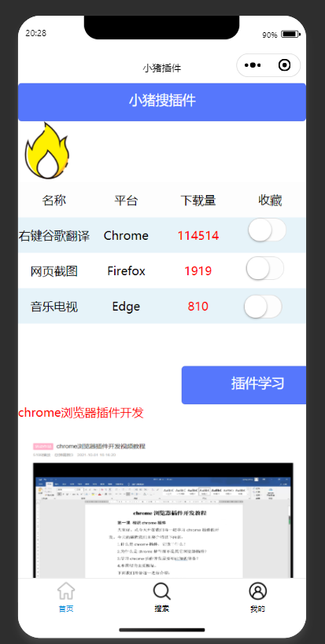This screenshot has height=644, width=325.
Task: Tap the home house icon
Action: point(66,591)
